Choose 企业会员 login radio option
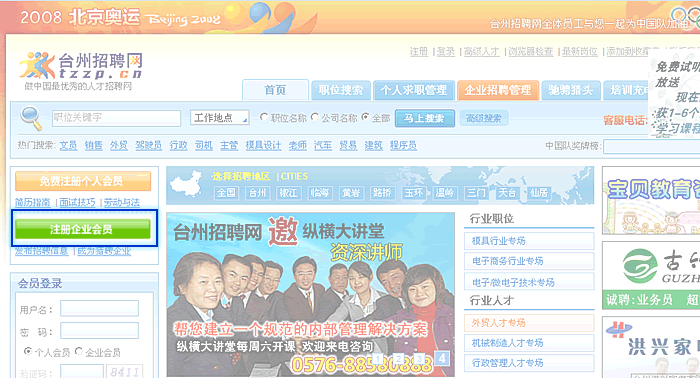Screen dimensions: 700x378 [79, 352]
